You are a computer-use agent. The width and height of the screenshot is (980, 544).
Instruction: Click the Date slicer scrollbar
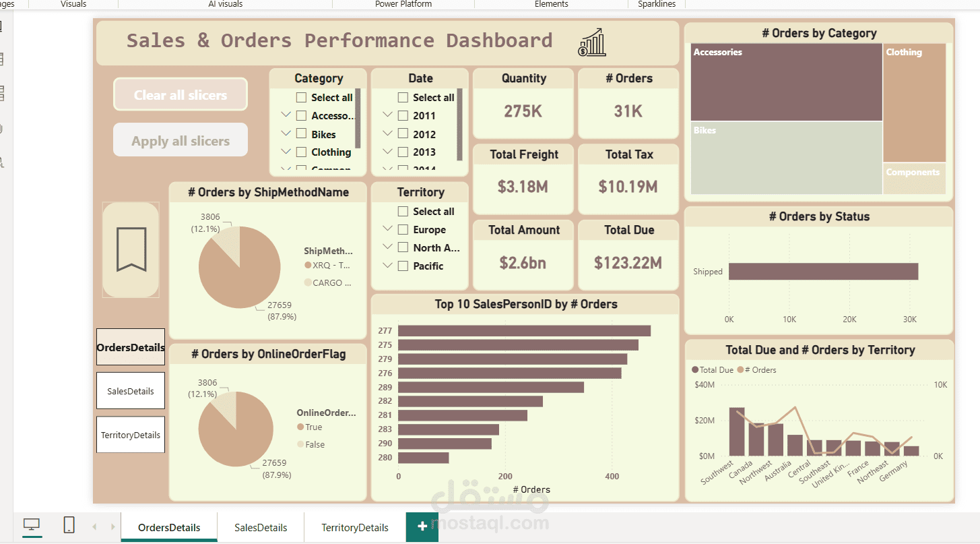[x=460, y=124]
